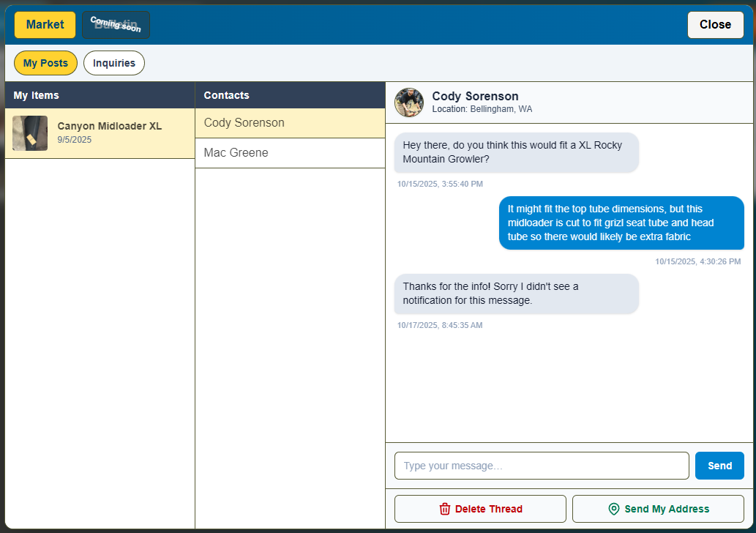This screenshot has height=533, width=756.
Task: Click the Canyon Midloader XL item photo
Action: [x=29, y=133]
